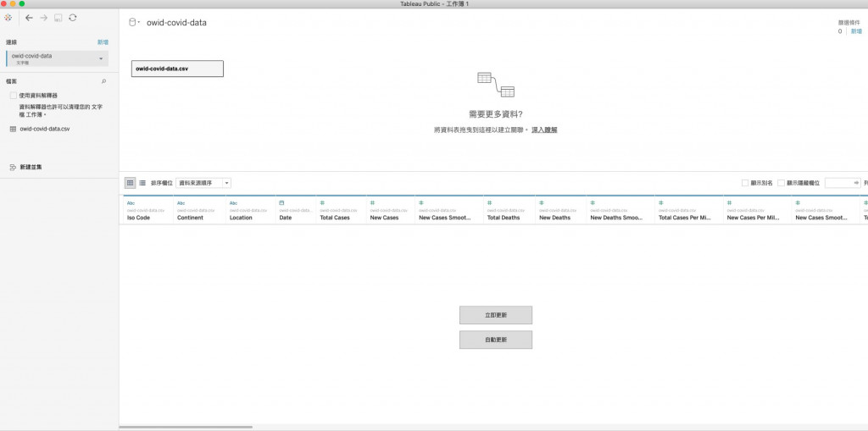Go back using the left arrow
The width and height of the screenshot is (868, 431).
coord(29,18)
